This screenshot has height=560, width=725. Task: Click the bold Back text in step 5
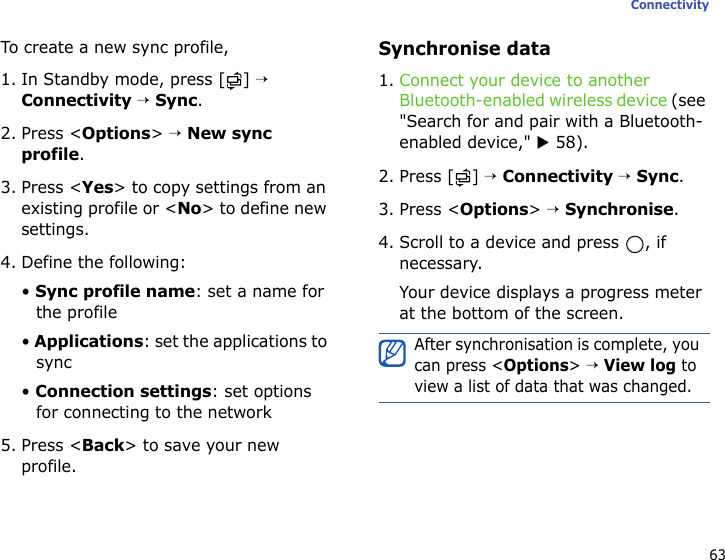[104, 446]
